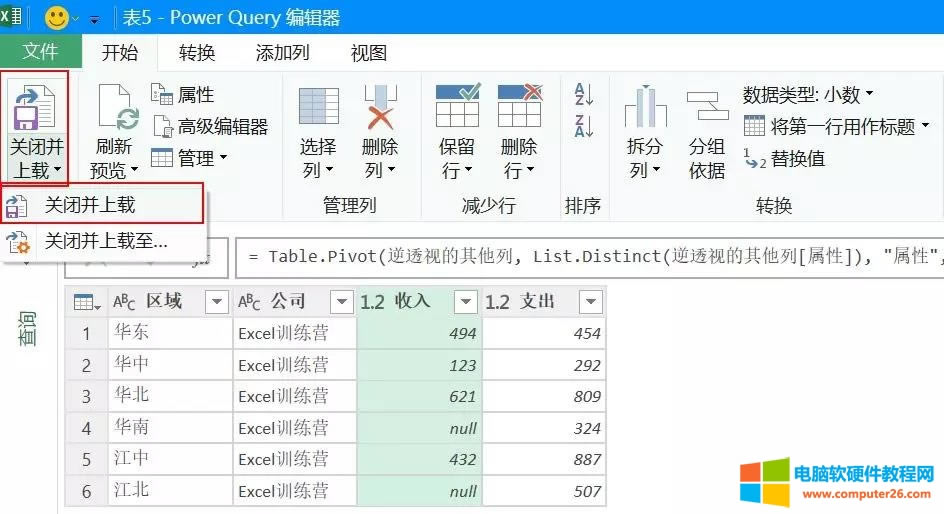Switch to the Add Column (添加列) tab
The height and width of the screenshot is (514, 944).
tap(282, 53)
